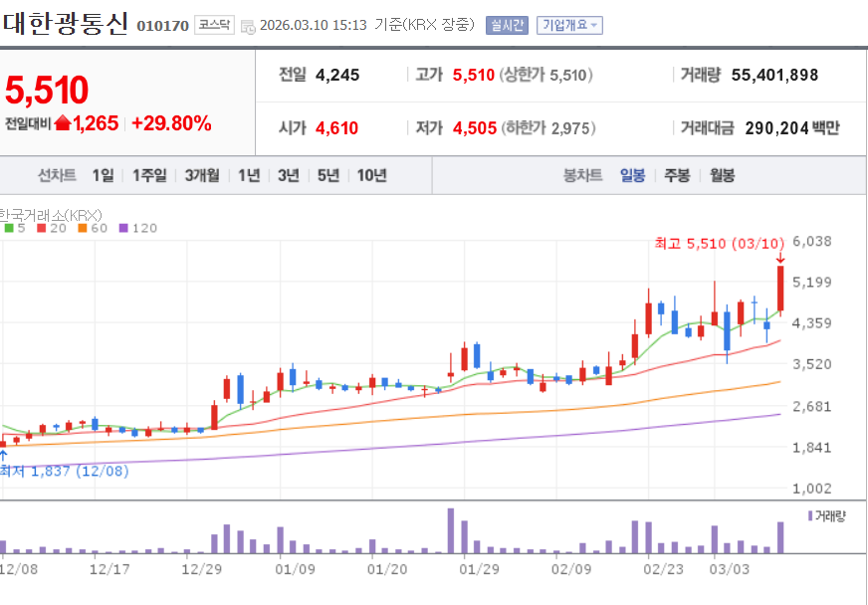
Task: Click the 대한광통신 stock name heading
Action: point(66,24)
